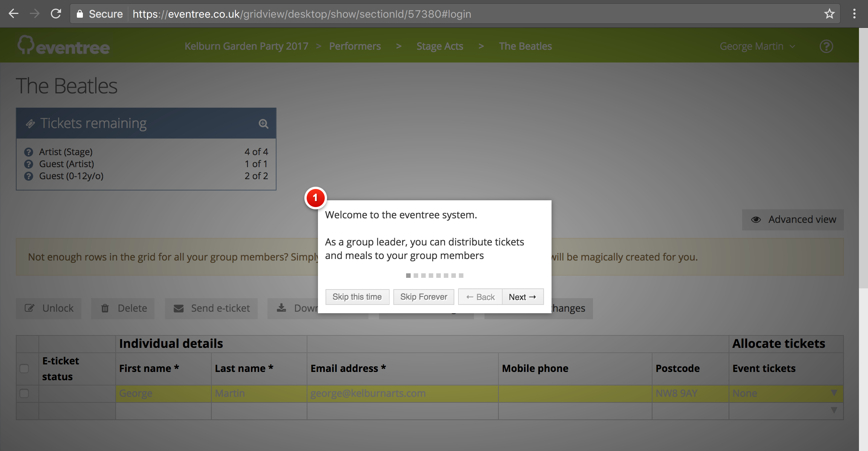The height and width of the screenshot is (451, 868).
Task: Bookmark this page with the star icon
Action: (829, 14)
